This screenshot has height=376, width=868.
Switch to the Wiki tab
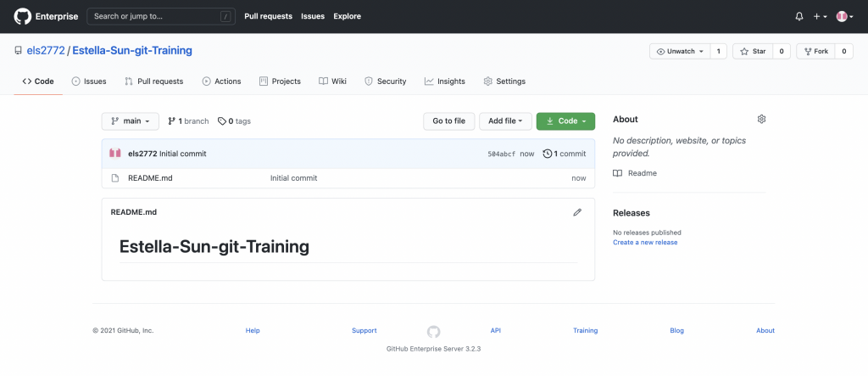(x=332, y=81)
